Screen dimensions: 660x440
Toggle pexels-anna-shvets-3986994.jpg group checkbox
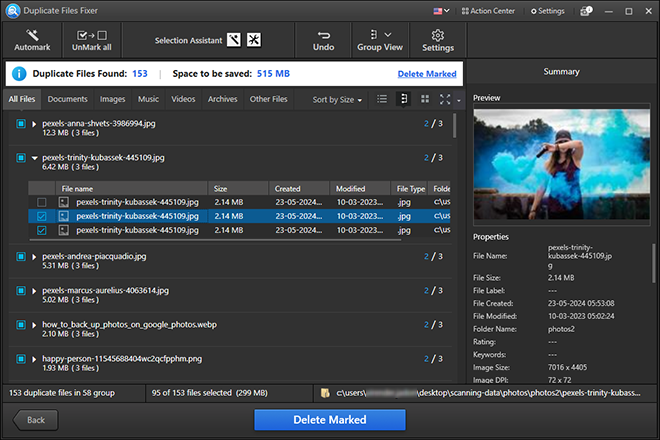coord(21,124)
